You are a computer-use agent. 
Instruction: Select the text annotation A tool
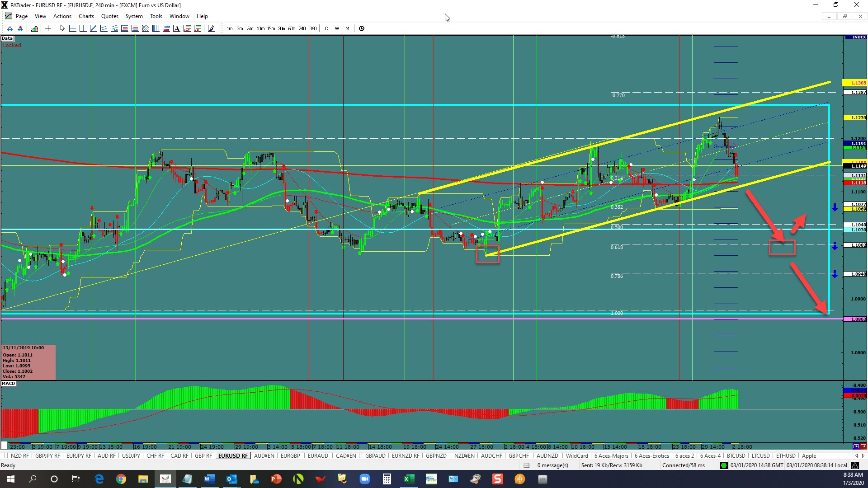[x=176, y=28]
